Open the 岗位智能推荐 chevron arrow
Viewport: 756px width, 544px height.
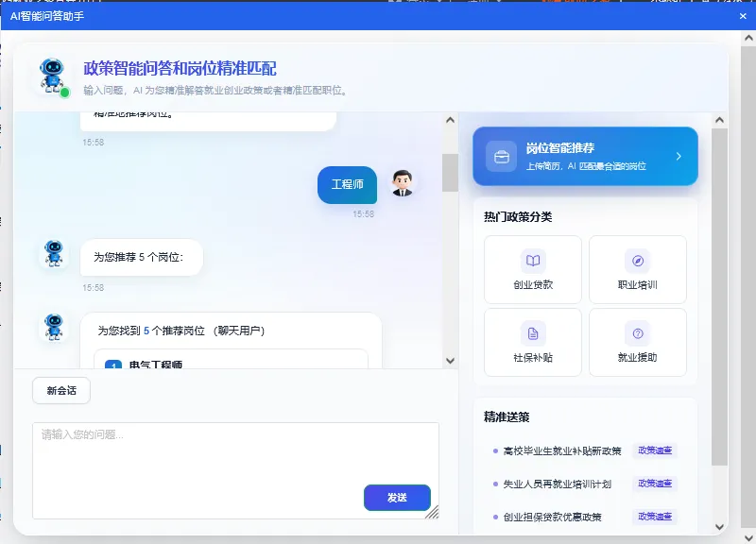[679, 156]
